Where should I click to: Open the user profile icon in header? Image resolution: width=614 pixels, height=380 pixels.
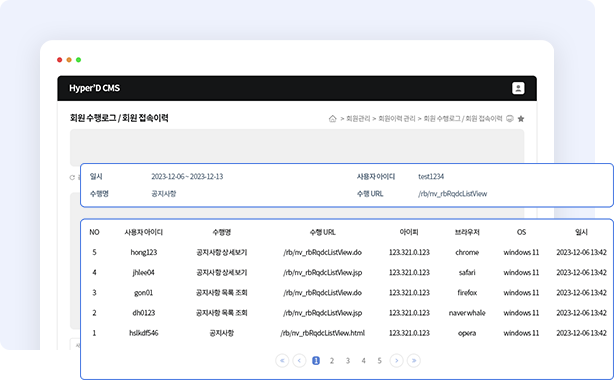pyautogui.click(x=518, y=88)
